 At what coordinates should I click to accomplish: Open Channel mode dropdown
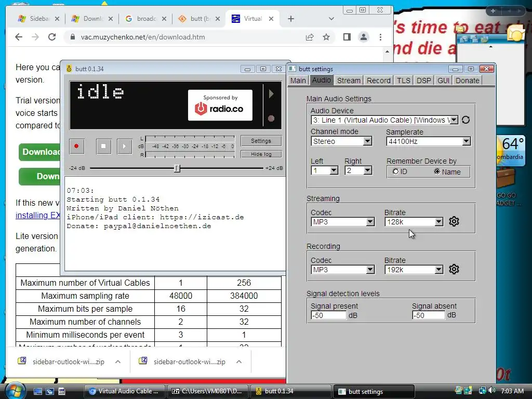coord(367,141)
